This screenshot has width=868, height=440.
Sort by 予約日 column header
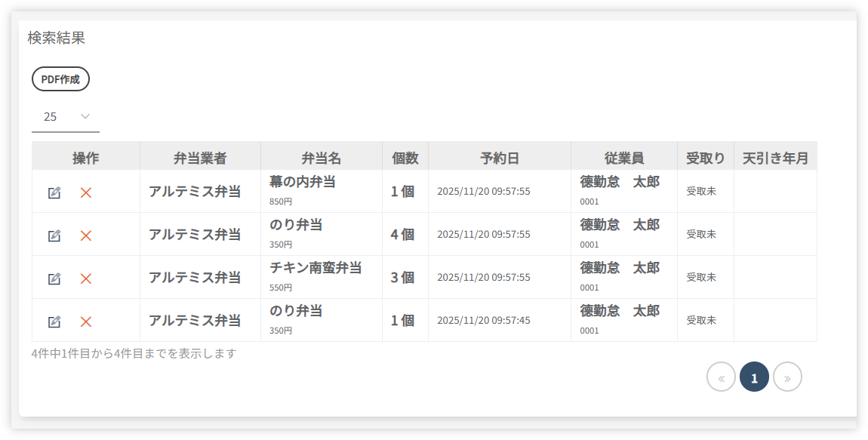coord(500,158)
